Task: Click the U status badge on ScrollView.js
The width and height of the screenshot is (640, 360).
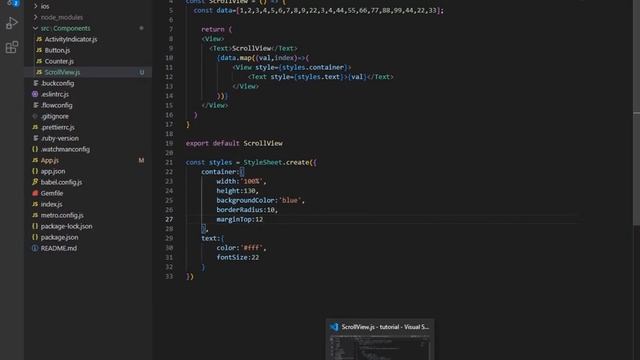Action: pyautogui.click(x=142, y=72)
